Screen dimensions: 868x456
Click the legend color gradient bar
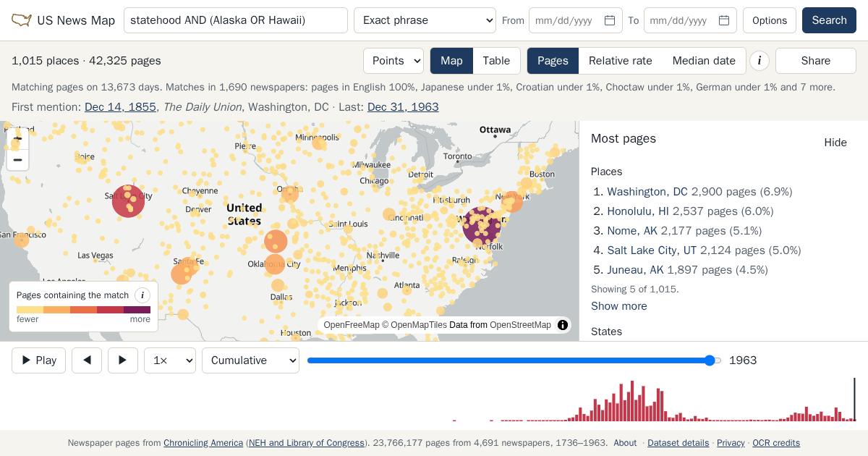click(84, 310)
